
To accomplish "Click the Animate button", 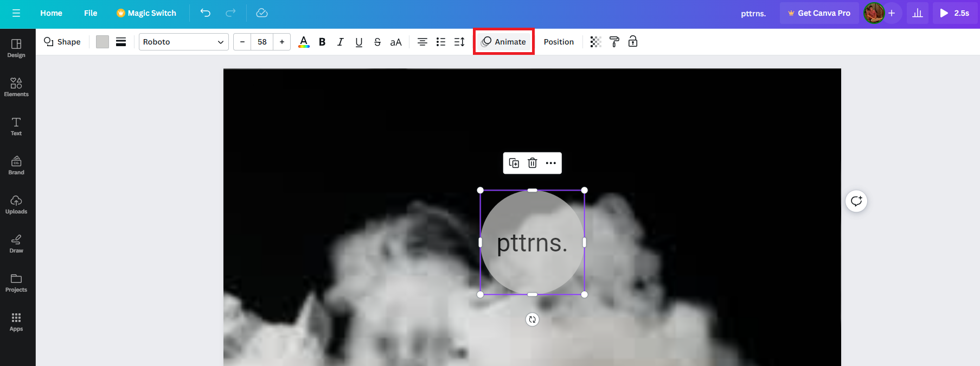I will (x=504, y=42).
